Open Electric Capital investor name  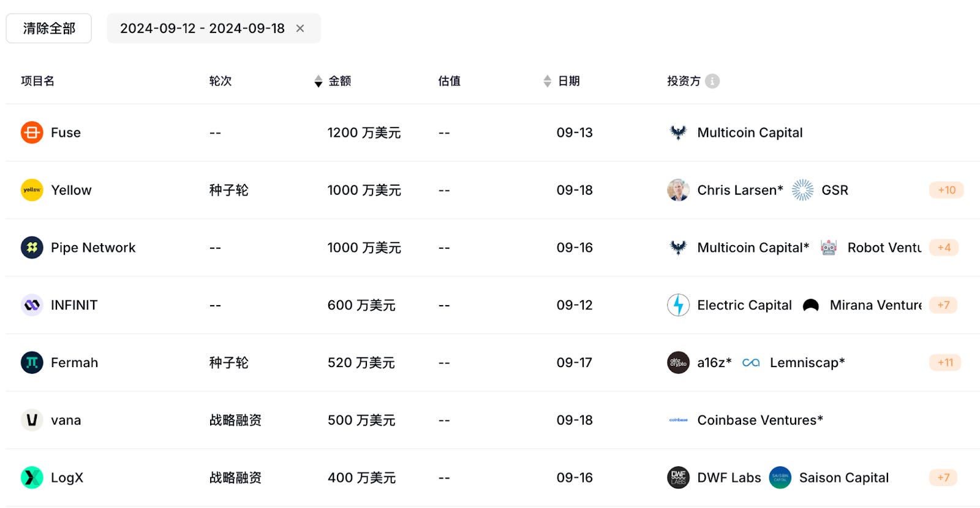[744, 305]
